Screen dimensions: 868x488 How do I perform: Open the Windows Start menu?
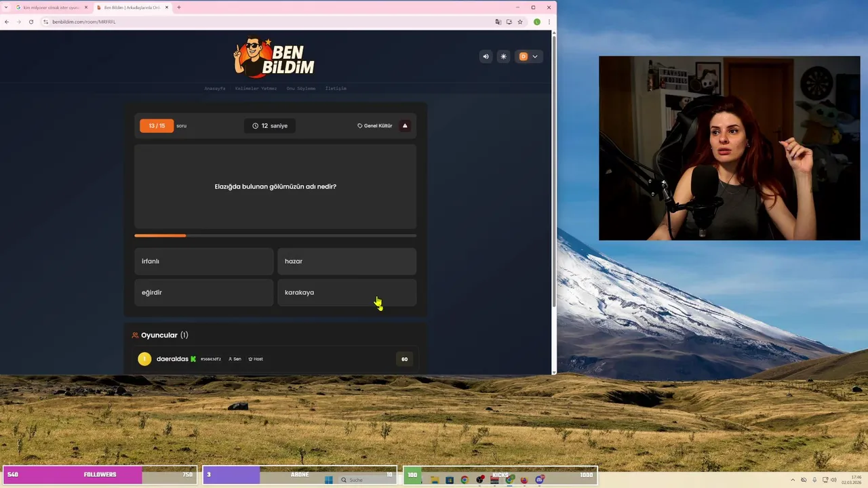329,480
